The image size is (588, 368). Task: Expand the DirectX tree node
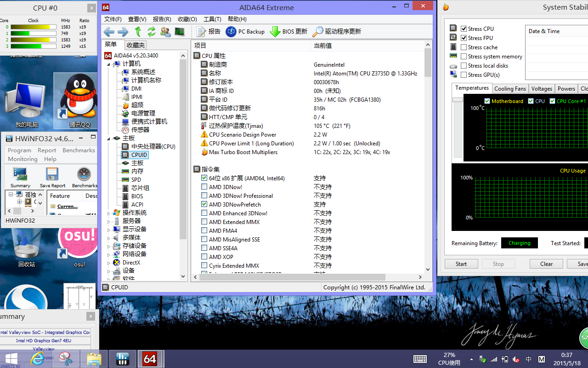click(x=109, y=263)
